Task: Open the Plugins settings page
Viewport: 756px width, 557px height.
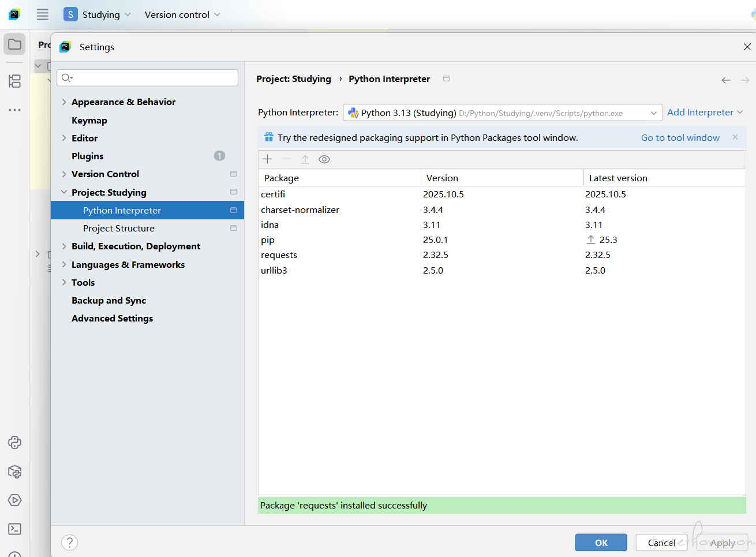Action: (x=88, y=156)
